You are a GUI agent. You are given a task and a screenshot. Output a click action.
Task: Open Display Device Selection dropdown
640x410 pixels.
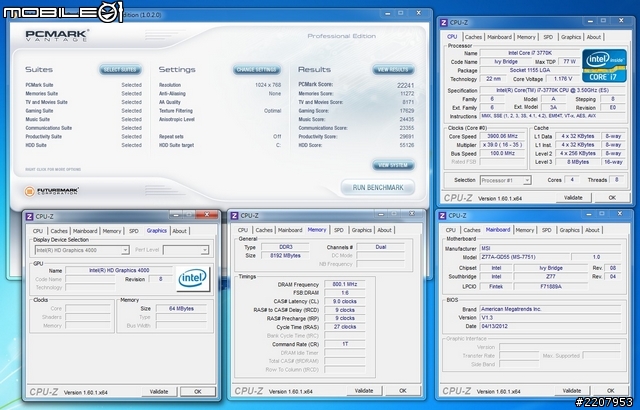(x=82, y=250)
